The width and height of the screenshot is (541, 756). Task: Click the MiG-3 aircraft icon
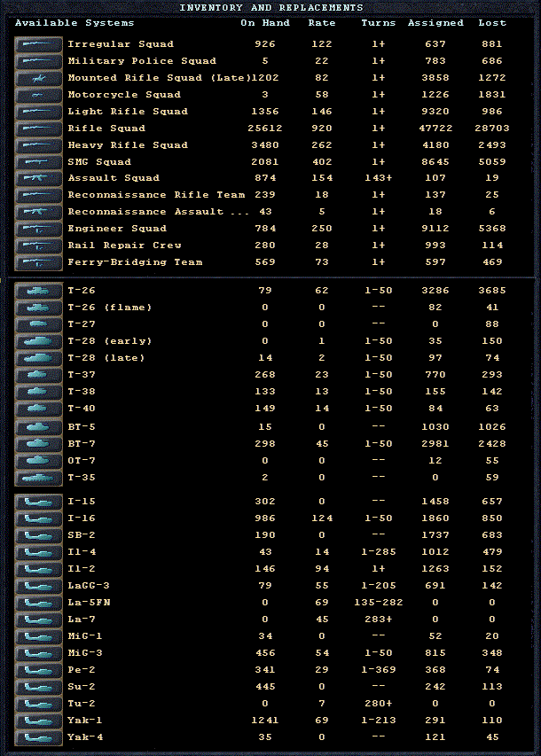(39, 653)
